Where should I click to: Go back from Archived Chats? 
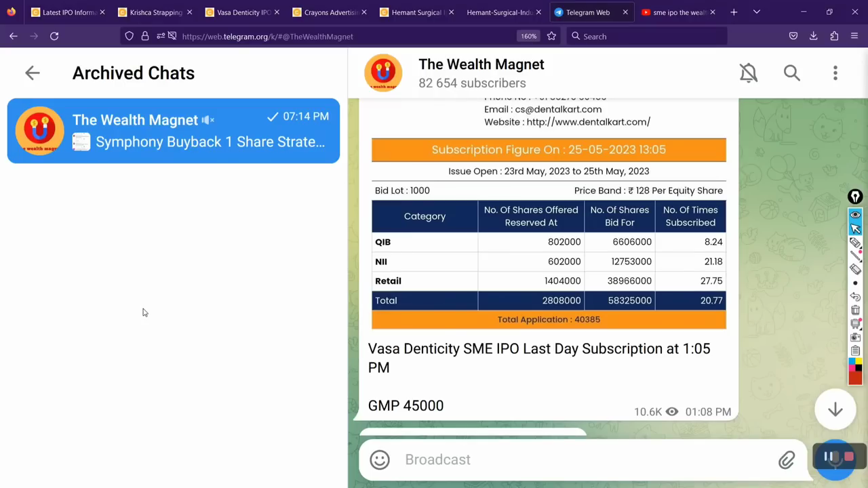click(x=33, y=73)
